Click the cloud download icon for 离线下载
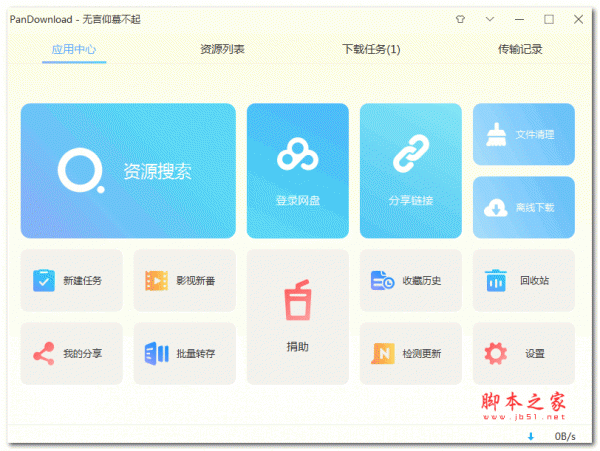The image size is (600, 451). tap(496, 208)
